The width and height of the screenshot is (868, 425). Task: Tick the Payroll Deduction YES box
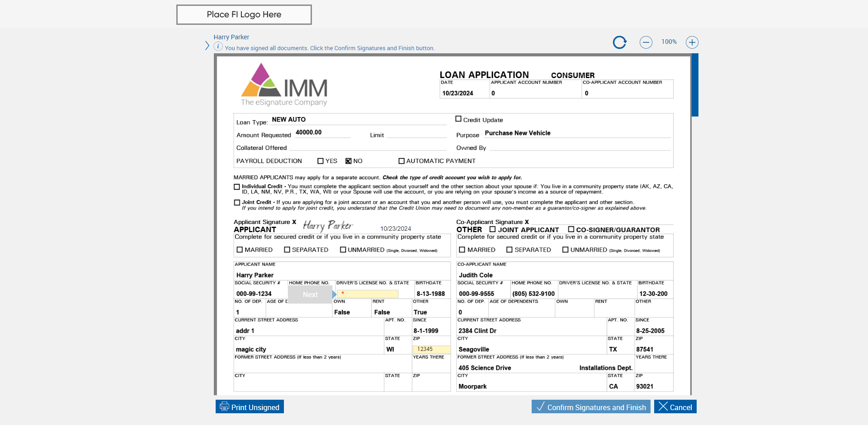click(x=321, y=161)
